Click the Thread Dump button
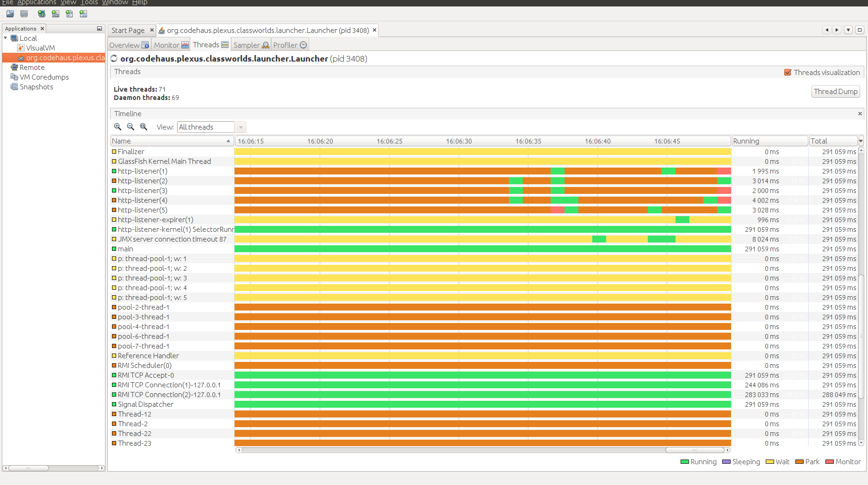The image size is (868, 485). [x=836, y=92]
